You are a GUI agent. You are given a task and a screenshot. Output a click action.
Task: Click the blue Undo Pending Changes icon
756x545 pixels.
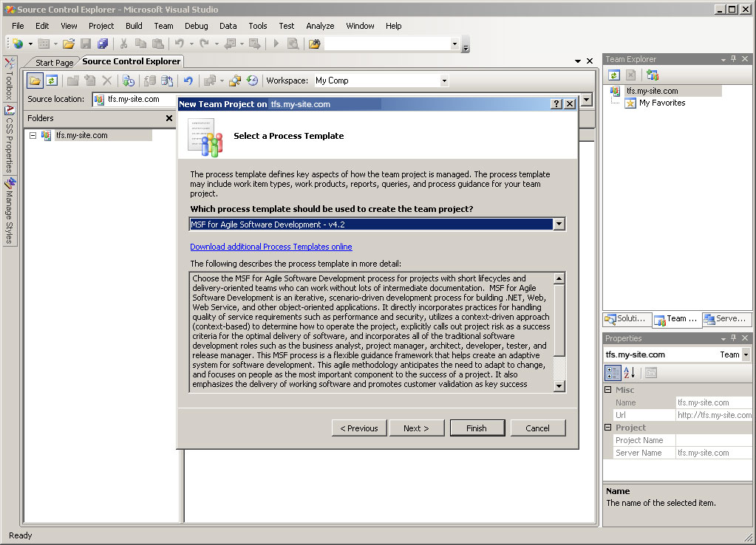coord(188,80)
